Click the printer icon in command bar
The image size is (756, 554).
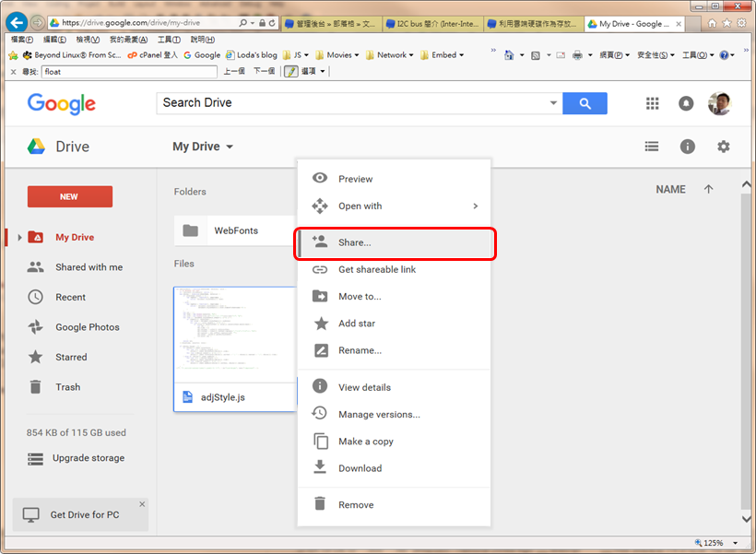point(577,55)
